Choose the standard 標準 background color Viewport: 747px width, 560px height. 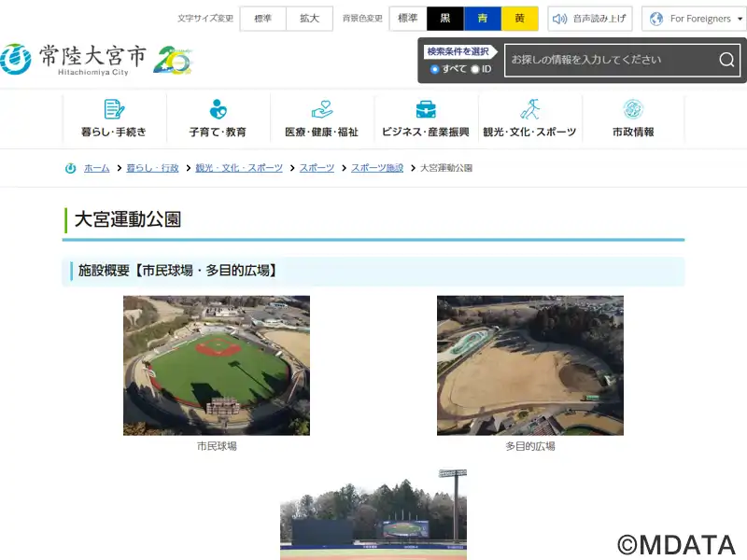click(408, 19)
